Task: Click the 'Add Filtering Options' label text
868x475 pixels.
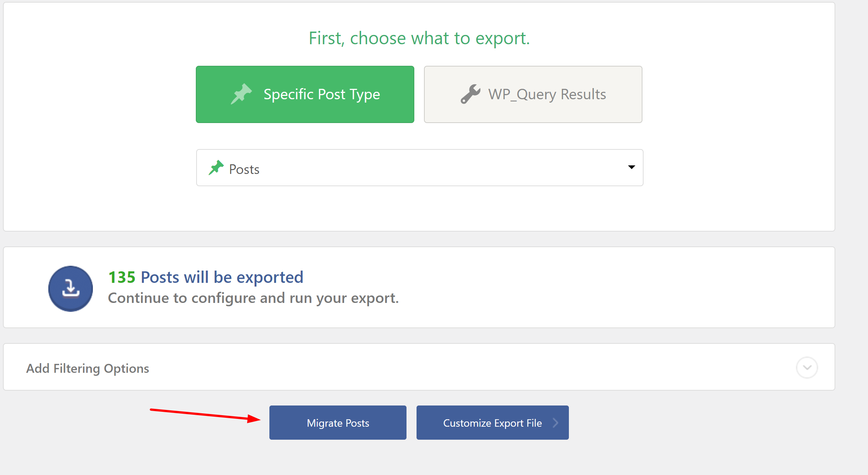Action: point(88,368)
